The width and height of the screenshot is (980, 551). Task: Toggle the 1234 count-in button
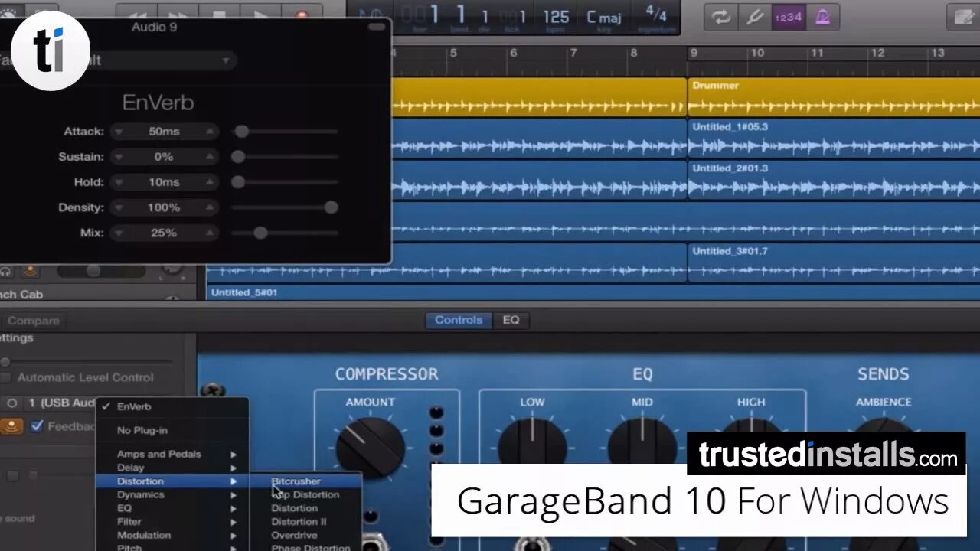coord(788,17)
